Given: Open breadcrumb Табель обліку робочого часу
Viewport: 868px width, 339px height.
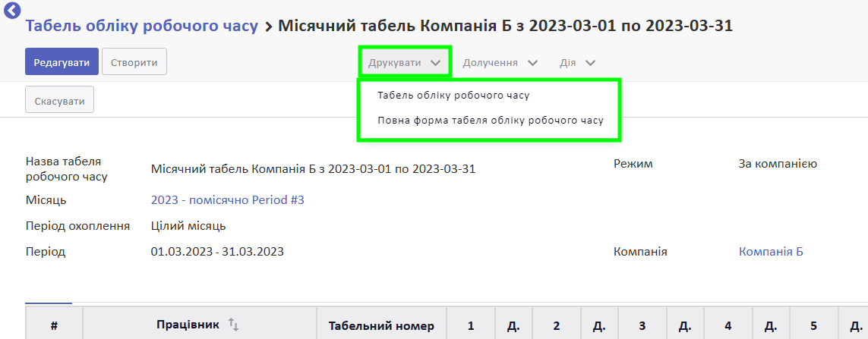Looking at the screenshot, I should click(x=142, y=26).
